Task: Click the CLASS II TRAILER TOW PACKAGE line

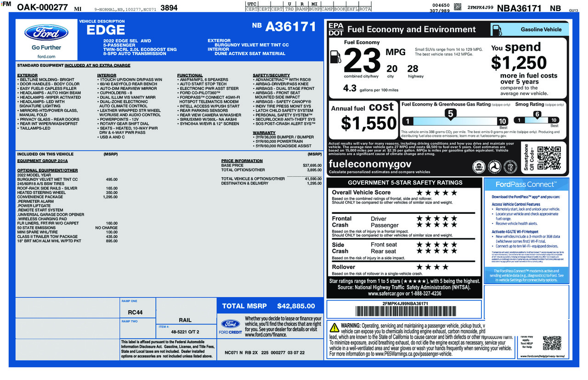Action: tap(68, 236)
